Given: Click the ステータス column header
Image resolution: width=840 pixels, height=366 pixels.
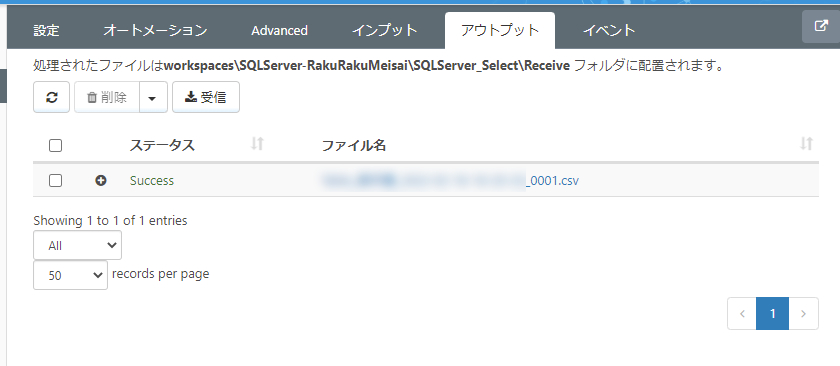Looking at the screenshot, I should (x=162, y=145).
